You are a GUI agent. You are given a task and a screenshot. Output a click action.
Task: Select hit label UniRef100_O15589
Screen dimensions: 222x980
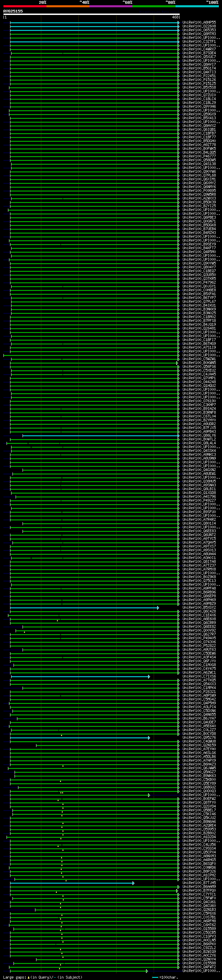click(x=199, y=929)
